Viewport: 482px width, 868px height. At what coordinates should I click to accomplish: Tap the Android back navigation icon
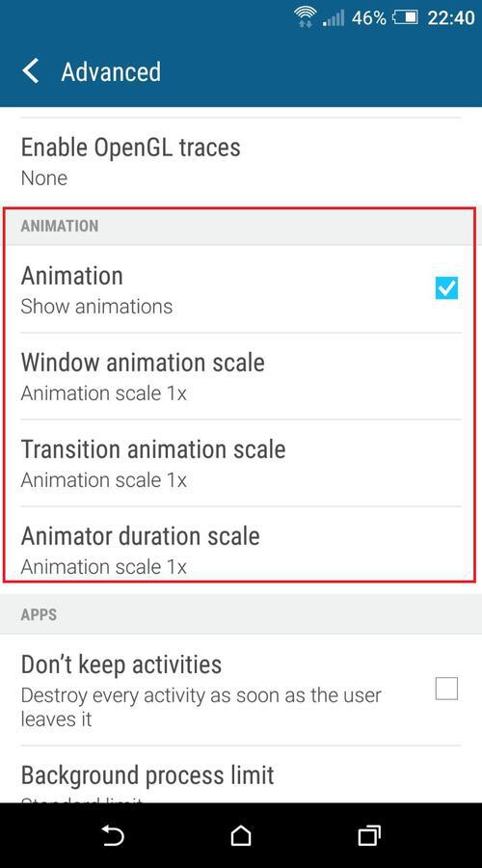click(x=114, y=836)
